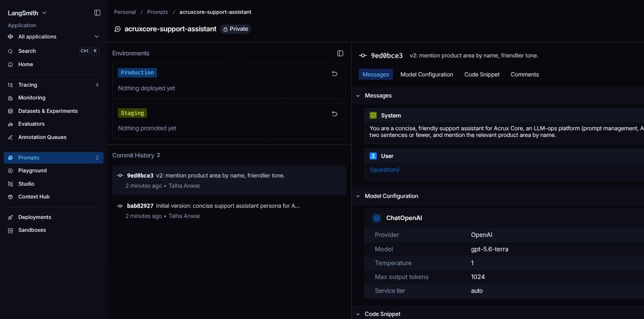Click the Tracing icon in sidebar

[10, 85]
